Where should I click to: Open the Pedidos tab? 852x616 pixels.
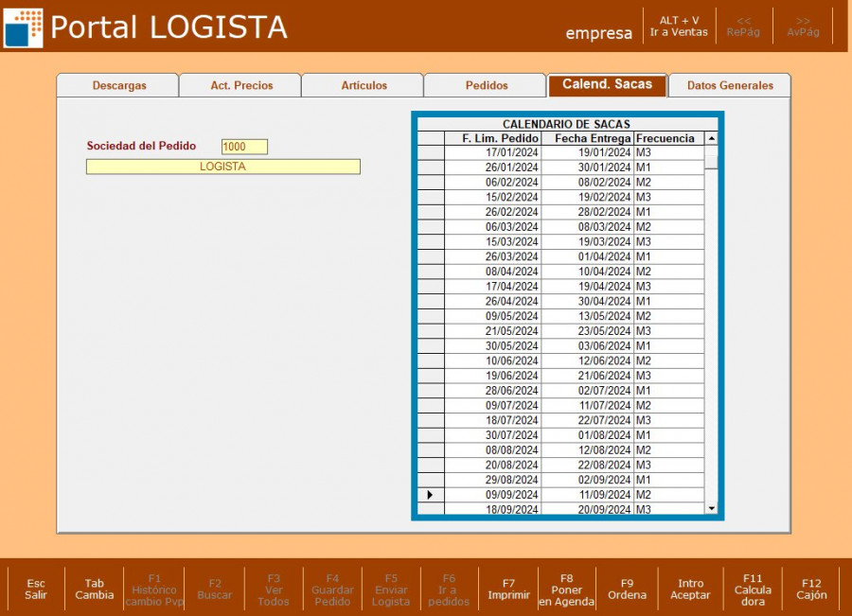(486, 85)
